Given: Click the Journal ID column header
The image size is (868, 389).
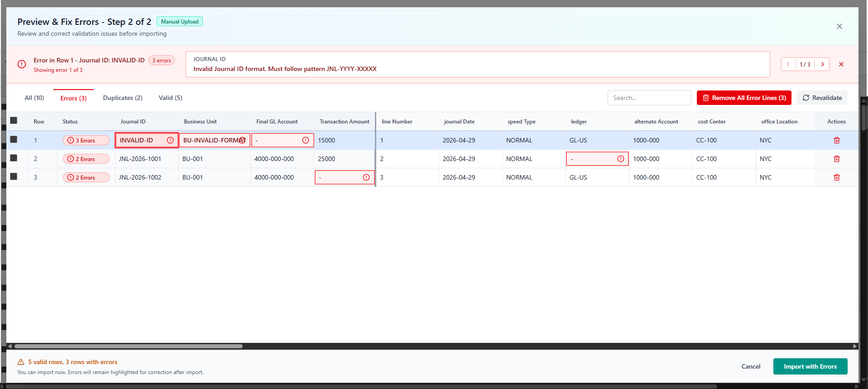Looking at the screenshot, I should pos(133,122).
